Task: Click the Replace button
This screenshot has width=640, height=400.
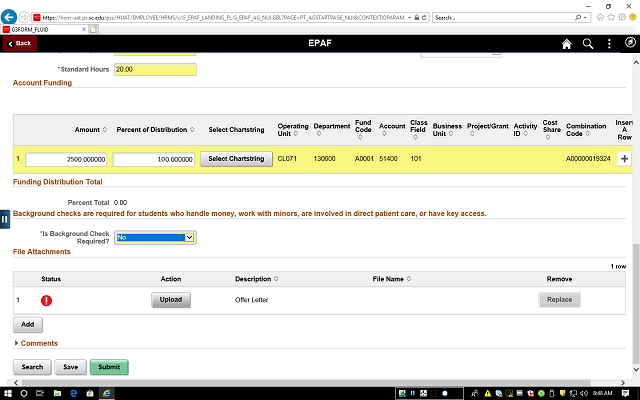Action: click(559, 300)
